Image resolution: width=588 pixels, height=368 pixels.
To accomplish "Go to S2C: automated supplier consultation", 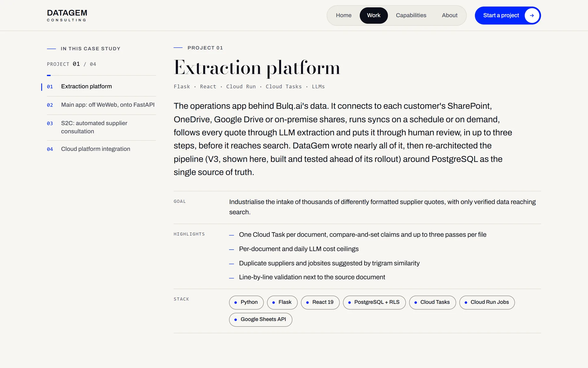I will 101,127.
